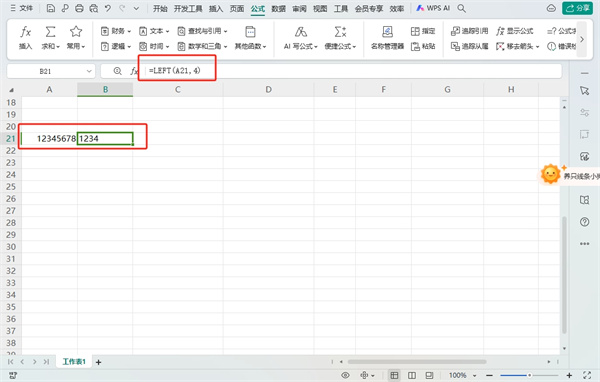Viewport: 600px width, 382px height.
Task: Open the File menu
Action: [x=22, y=8]
